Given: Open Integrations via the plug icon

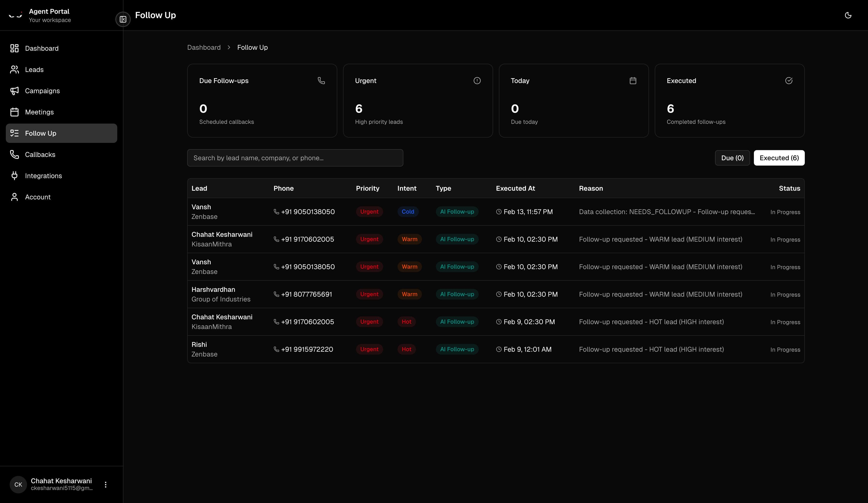Looking at the screenshot, I should pyautogui.click(x=14, y=176).
